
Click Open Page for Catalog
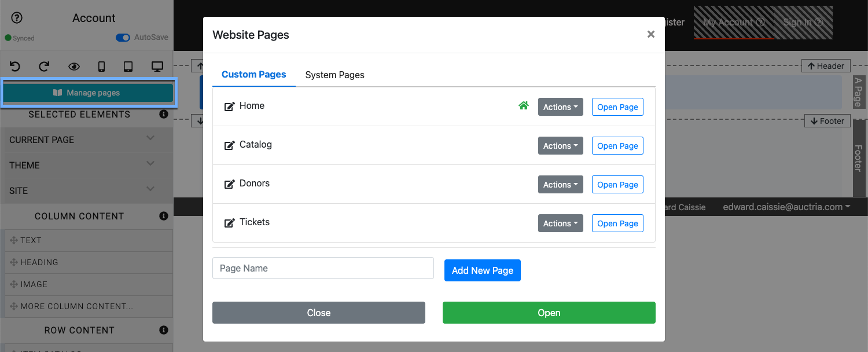coord(617,146)
